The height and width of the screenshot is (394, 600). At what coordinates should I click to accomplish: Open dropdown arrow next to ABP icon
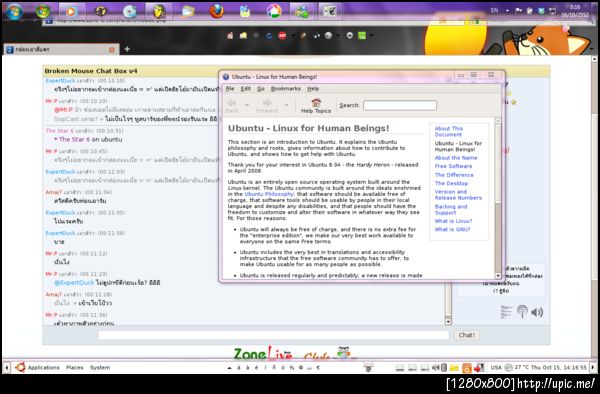[x=293, y=36]
